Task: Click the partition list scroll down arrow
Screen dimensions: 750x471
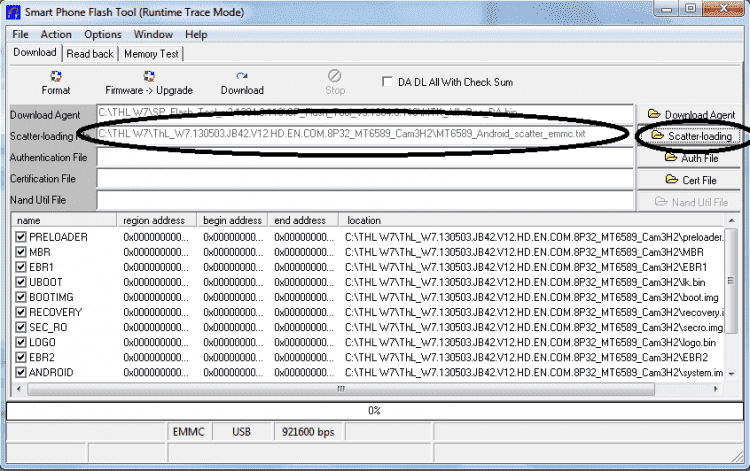Action: coord(731,373)
